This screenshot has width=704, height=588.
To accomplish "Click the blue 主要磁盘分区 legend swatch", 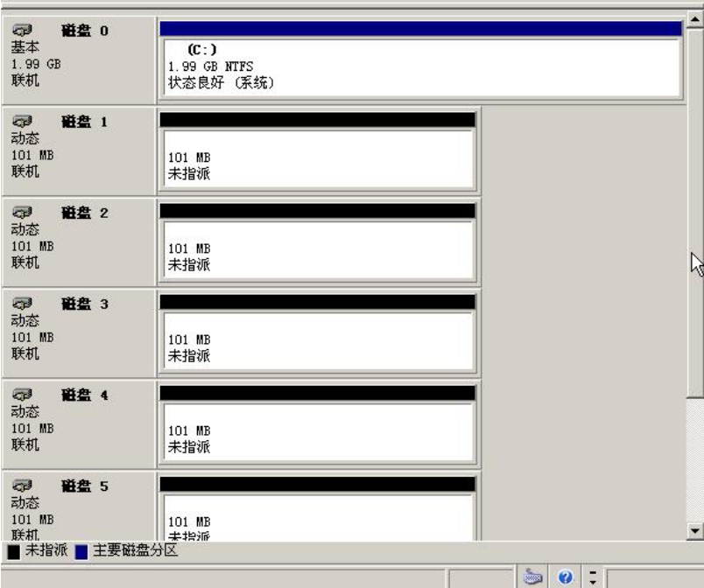I will click(x=81, y=551).
